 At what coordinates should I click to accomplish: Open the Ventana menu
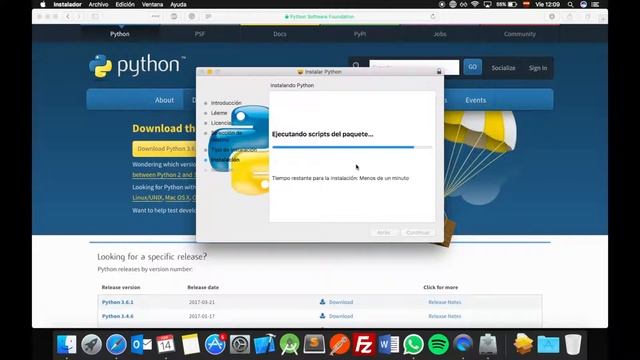152,4
